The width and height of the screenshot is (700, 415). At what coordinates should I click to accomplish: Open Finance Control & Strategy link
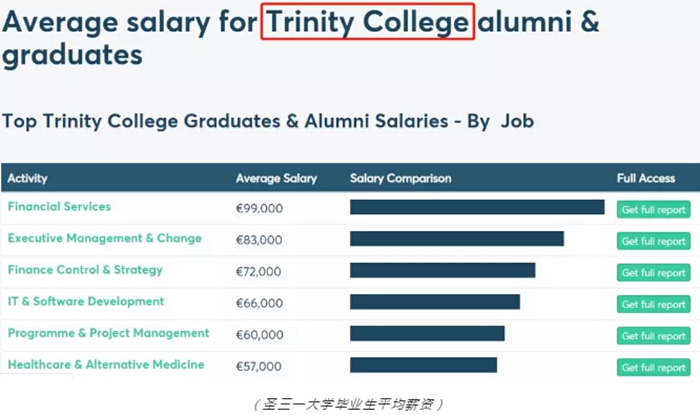pyautogui.click(x=85, y=270)
